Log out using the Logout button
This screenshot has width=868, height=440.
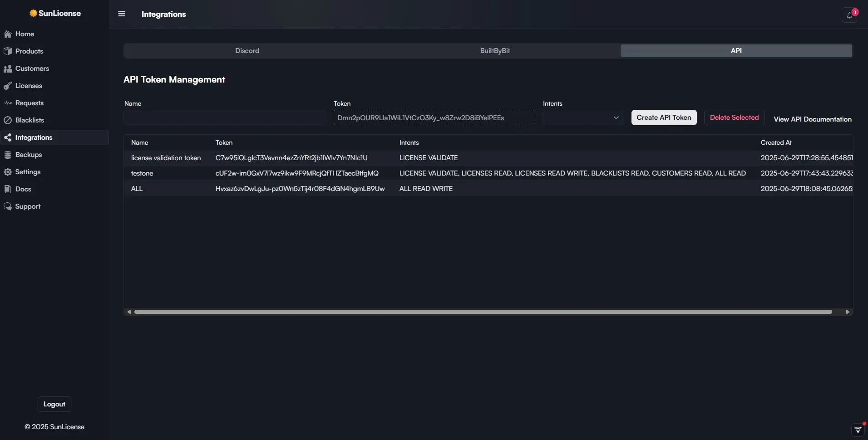54,404
